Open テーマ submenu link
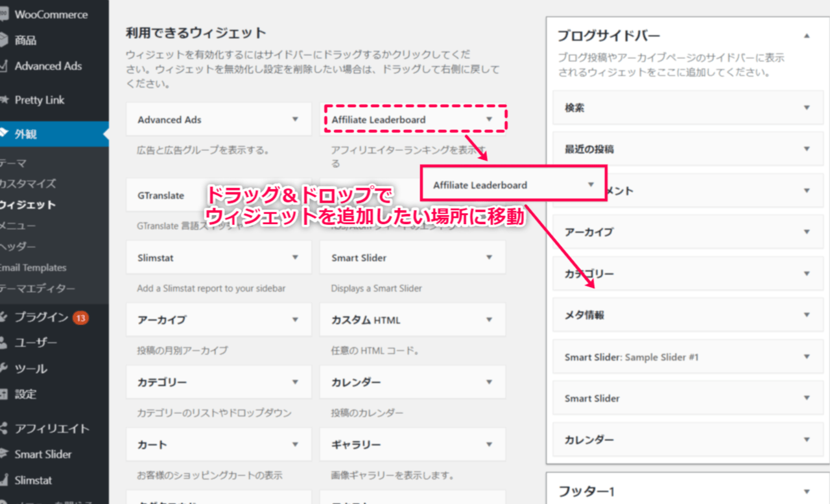Viewport: 830px width, 504px height. (x=13, y=163)
